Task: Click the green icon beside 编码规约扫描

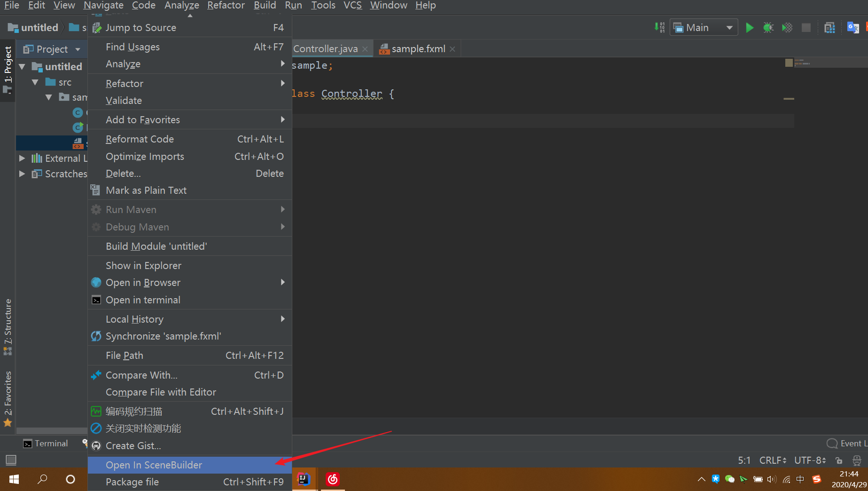Action: (96, 411)
